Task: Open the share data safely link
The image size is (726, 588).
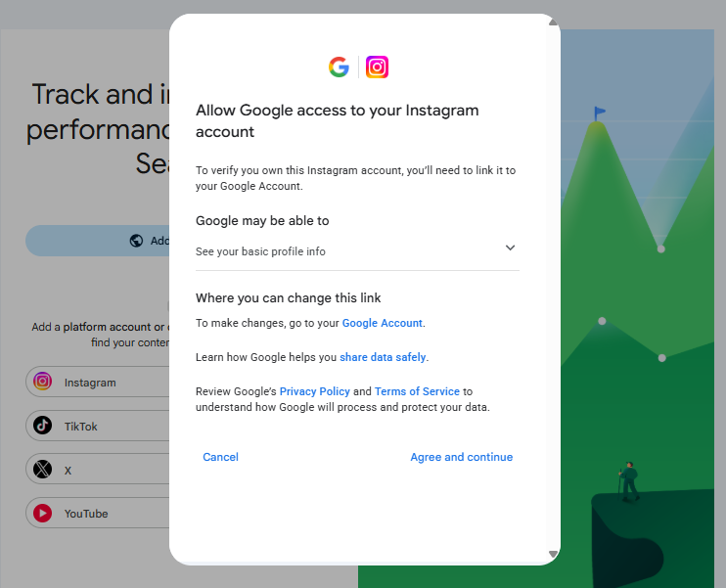Action: pyautogui.click(x=383, y=357)
